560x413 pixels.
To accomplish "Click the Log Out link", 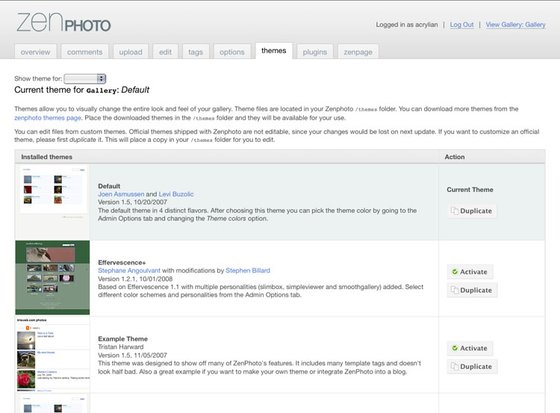I will [x=461, y=25].
